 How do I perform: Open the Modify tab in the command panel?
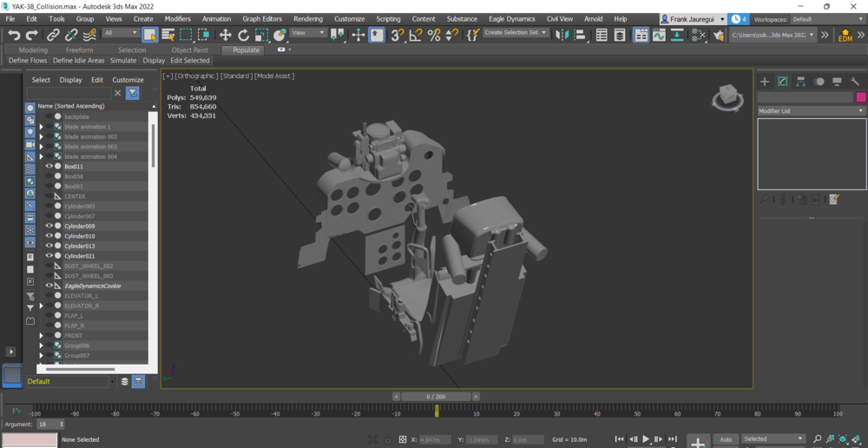(783, 82)
